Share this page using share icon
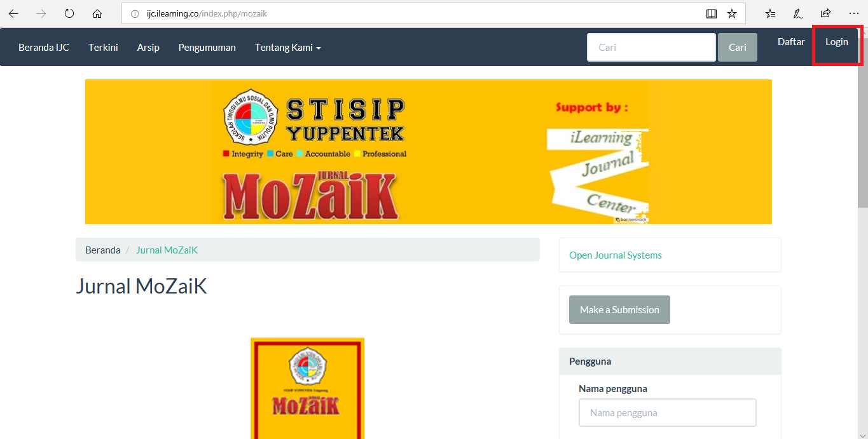The image size is (868, 439). pyautogui.click(x=825, y=13)
